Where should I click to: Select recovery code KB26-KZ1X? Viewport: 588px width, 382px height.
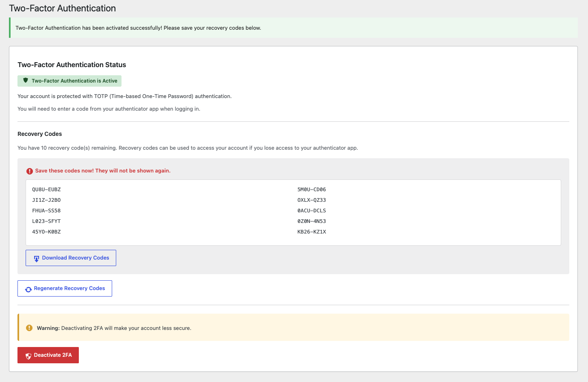tap(312, 232)
